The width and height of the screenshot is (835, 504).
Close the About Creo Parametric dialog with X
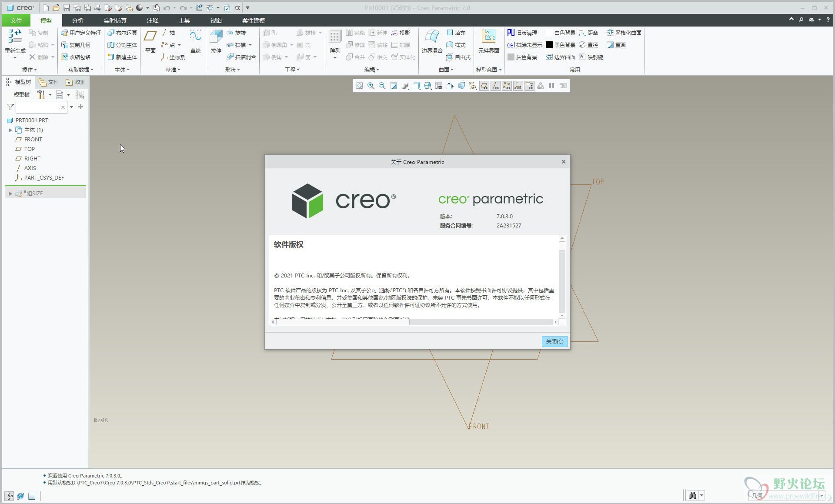click(x=564, y=162)
